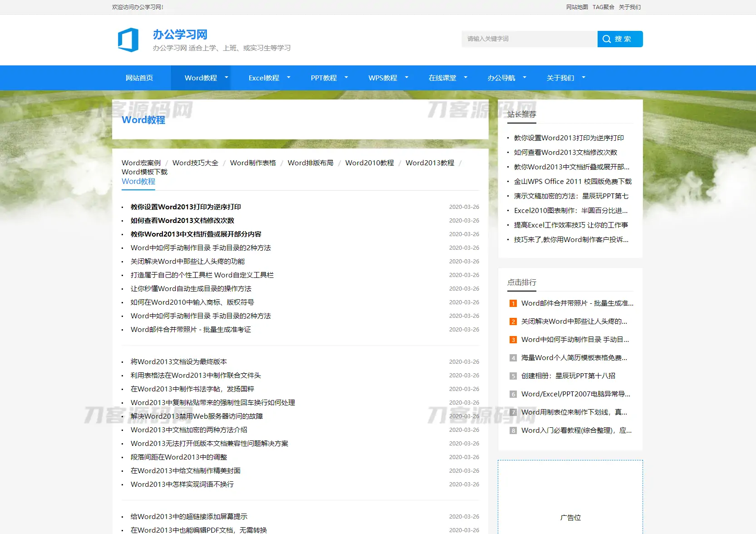Click the gray number 4 ranking badge
The height and width of the screenshot is (534, 756).
pos(513,358)
